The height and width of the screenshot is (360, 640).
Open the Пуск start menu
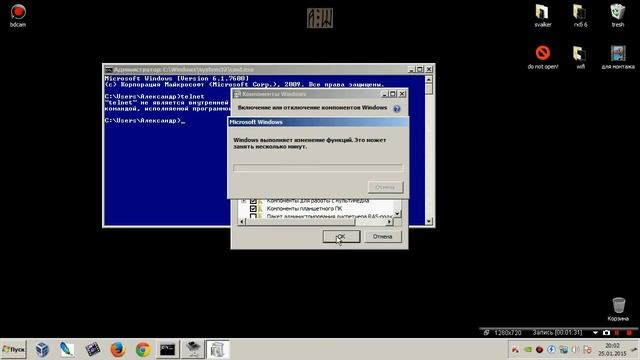coord(13,349)
